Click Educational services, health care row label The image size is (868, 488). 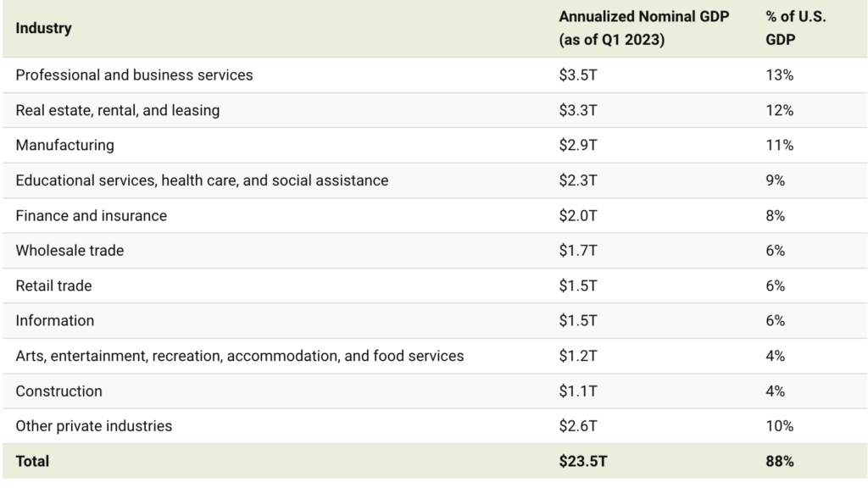point(202,180)
